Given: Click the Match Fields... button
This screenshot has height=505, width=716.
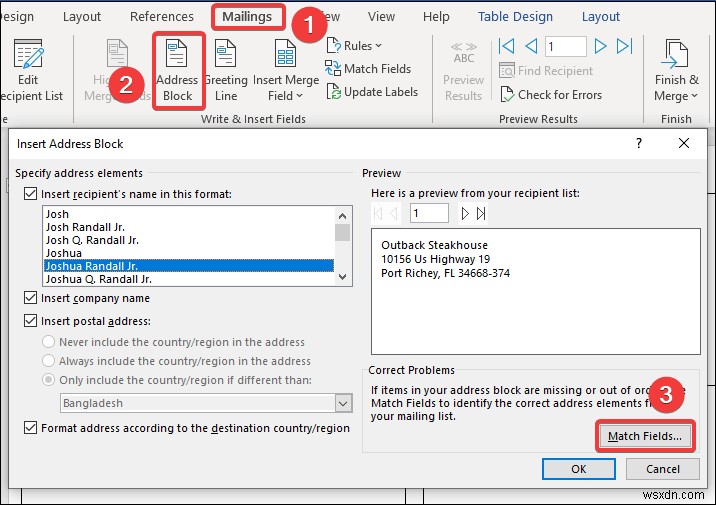Looking at the screenshot, I should pyautogui.click(x=645, y=436).
